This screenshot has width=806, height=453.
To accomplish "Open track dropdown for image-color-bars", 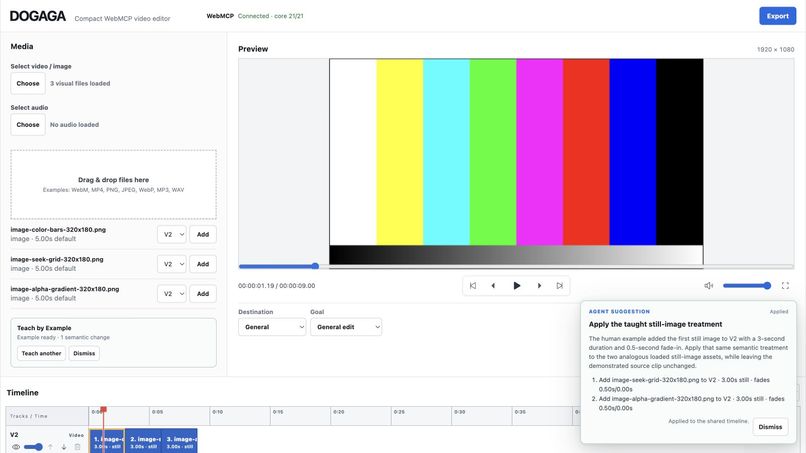I will click(172, 234).
